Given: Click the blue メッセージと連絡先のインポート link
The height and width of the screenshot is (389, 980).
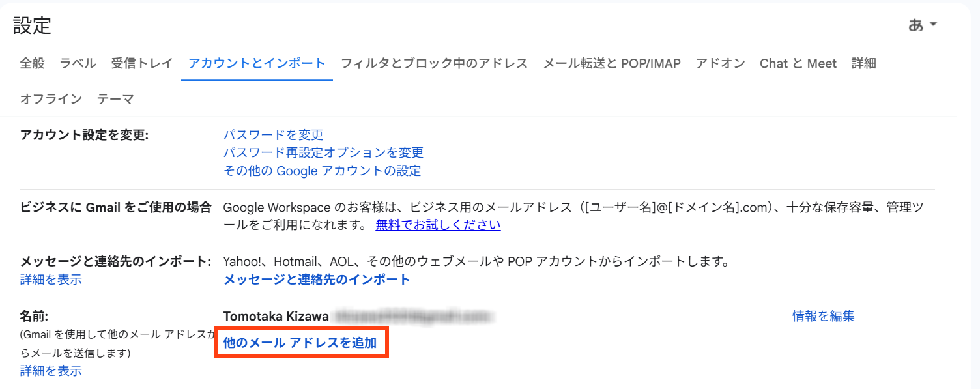Looking at the screenshot, I should (x=317, y=280).
